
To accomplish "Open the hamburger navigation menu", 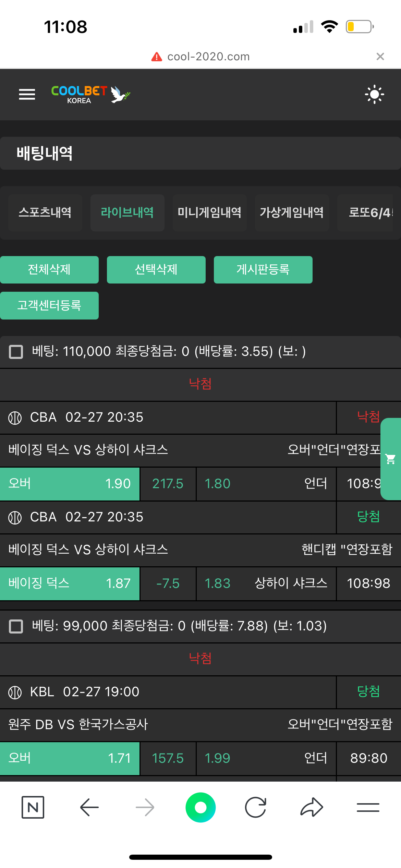I will click(x=27, y=94).
